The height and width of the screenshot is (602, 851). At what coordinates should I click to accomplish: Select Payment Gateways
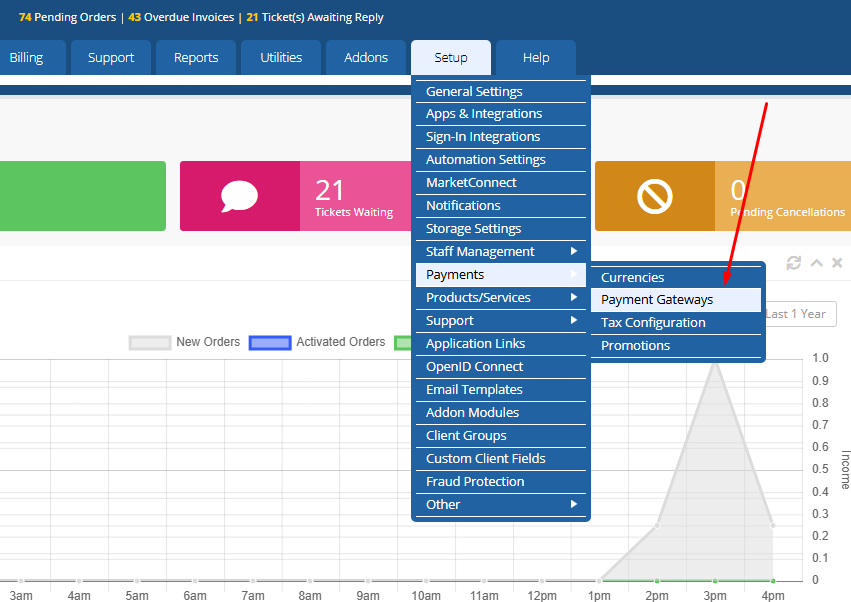click(x=676, y=300)
